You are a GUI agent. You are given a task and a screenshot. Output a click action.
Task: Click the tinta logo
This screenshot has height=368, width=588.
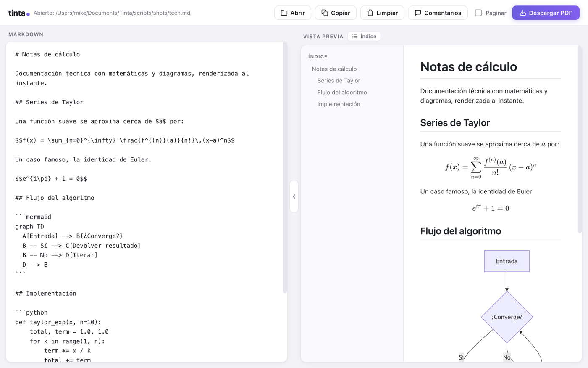(19, 13)
